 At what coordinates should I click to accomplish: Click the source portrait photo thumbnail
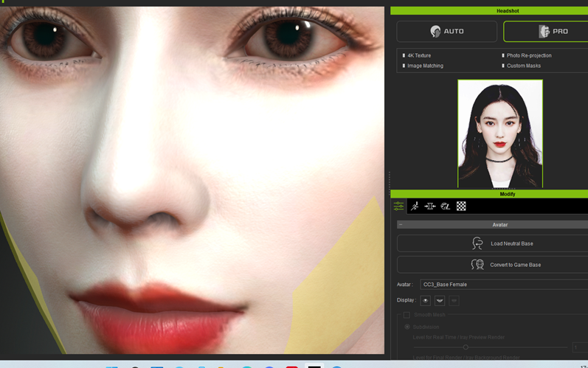[500, 133]
